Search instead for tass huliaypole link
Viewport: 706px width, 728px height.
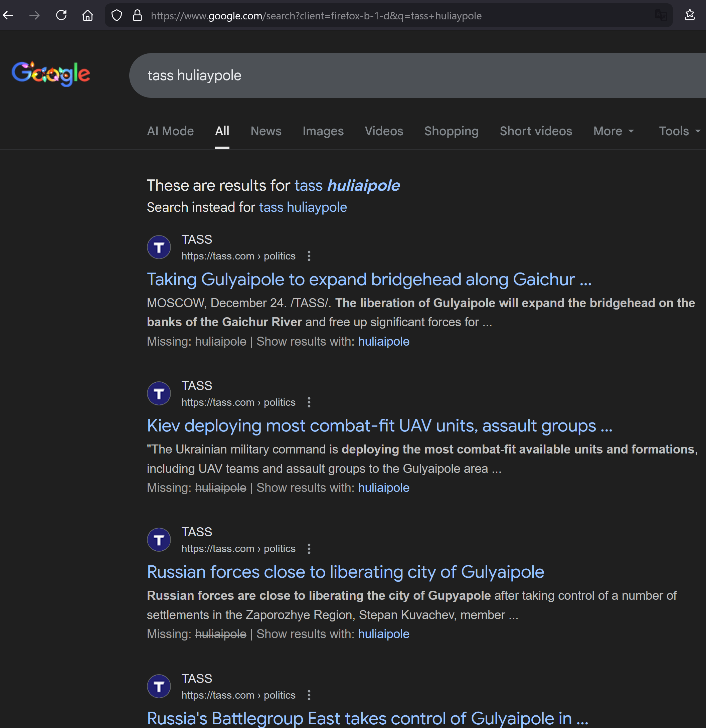click(x=303, y=207)
